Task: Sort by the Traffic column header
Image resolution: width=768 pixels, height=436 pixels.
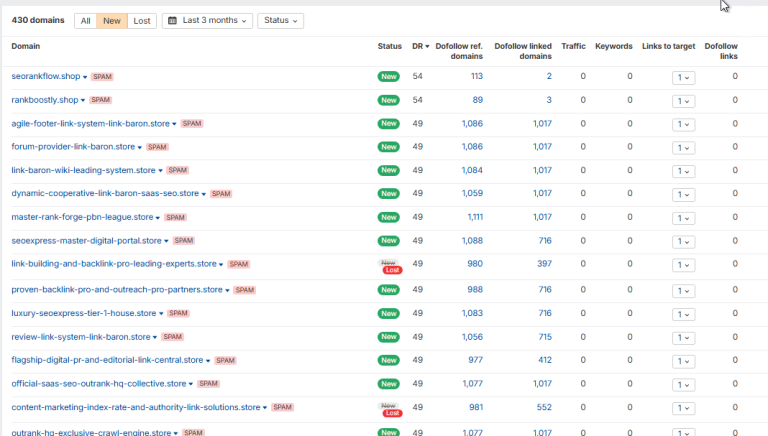Action: [573, 46]
